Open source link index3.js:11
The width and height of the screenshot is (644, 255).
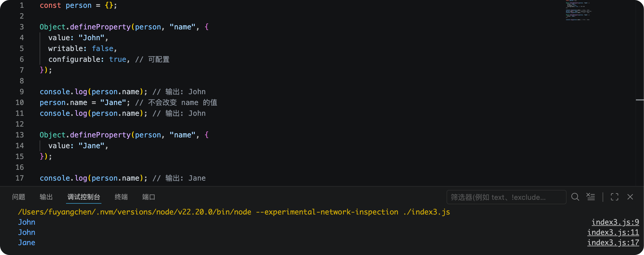coord(613,232)
